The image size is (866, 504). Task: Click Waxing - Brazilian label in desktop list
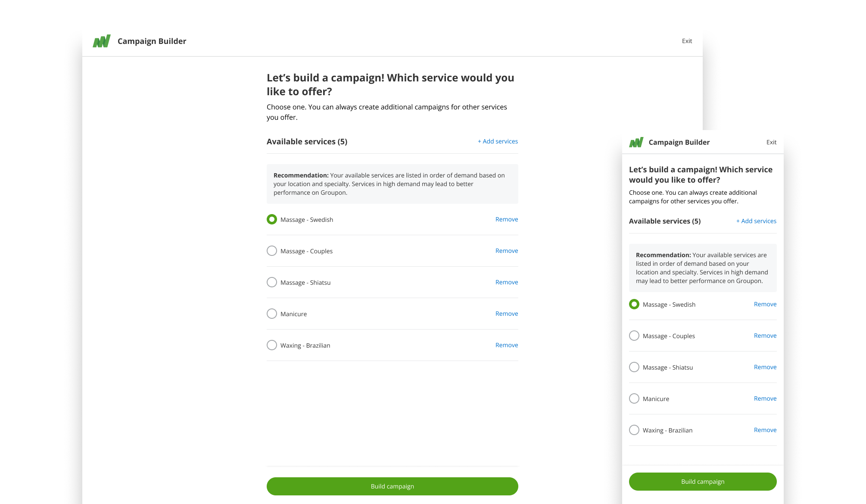pyautogui.click(x=305, y=345)
